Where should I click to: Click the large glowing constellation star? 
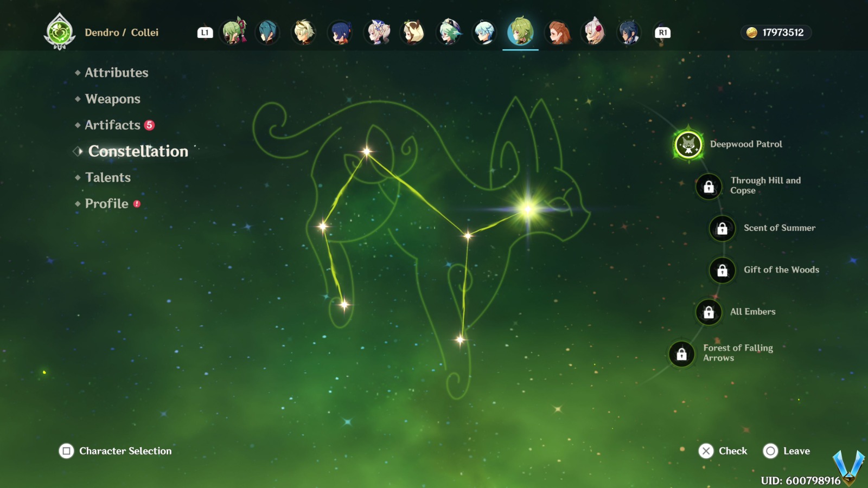click(x=527, y=209)
